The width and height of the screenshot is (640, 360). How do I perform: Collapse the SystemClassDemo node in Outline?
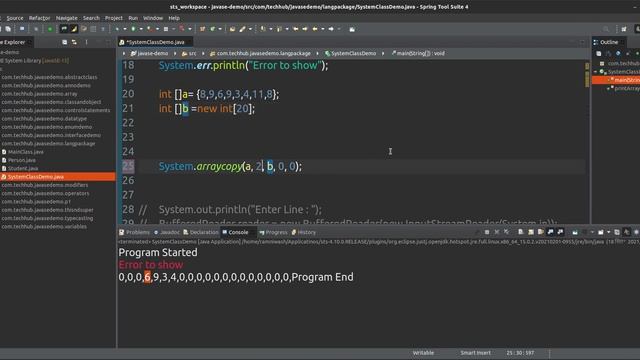pos(595,72)
